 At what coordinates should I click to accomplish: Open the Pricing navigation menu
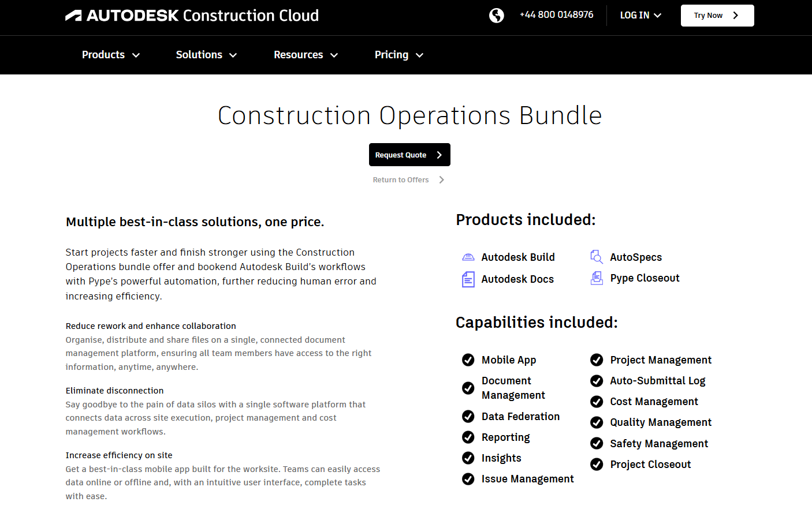399,55
